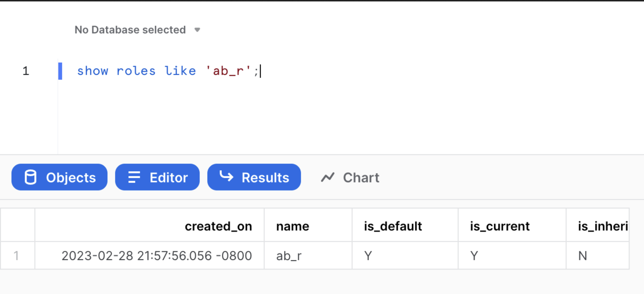Click inside the SQL query text
644x294 pixels.
tap(167, 71)
